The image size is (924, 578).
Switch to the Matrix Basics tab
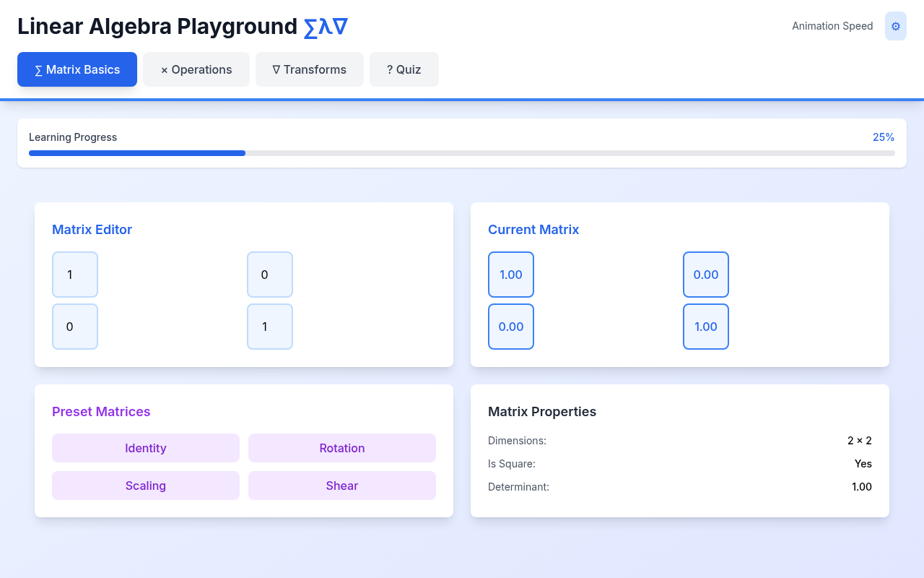pos(77,69)
